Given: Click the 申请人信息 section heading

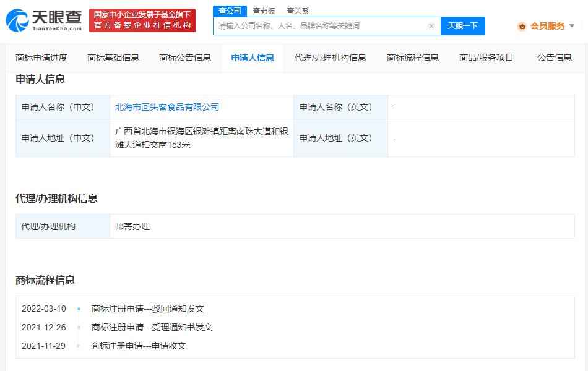Looking at the screenshot, I should (40, 79).
